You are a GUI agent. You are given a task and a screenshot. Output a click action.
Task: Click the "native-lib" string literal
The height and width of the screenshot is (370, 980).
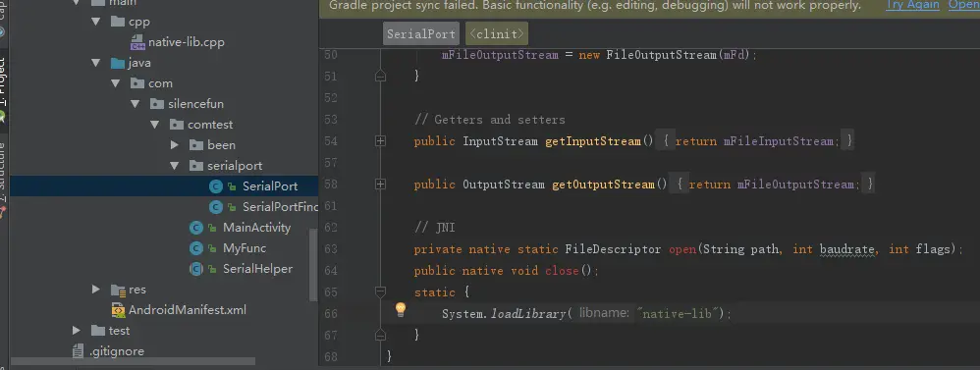point(680,314)
